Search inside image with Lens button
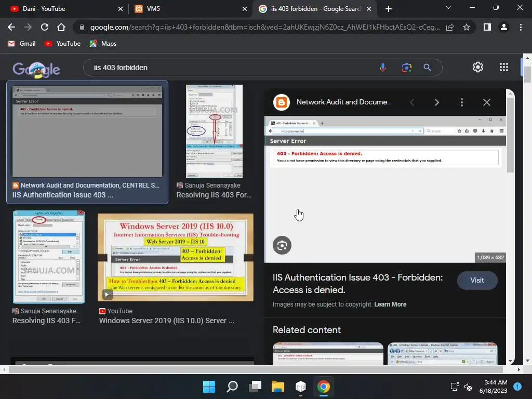Viewport: 532px width, 399px height. tap(282, 245)
